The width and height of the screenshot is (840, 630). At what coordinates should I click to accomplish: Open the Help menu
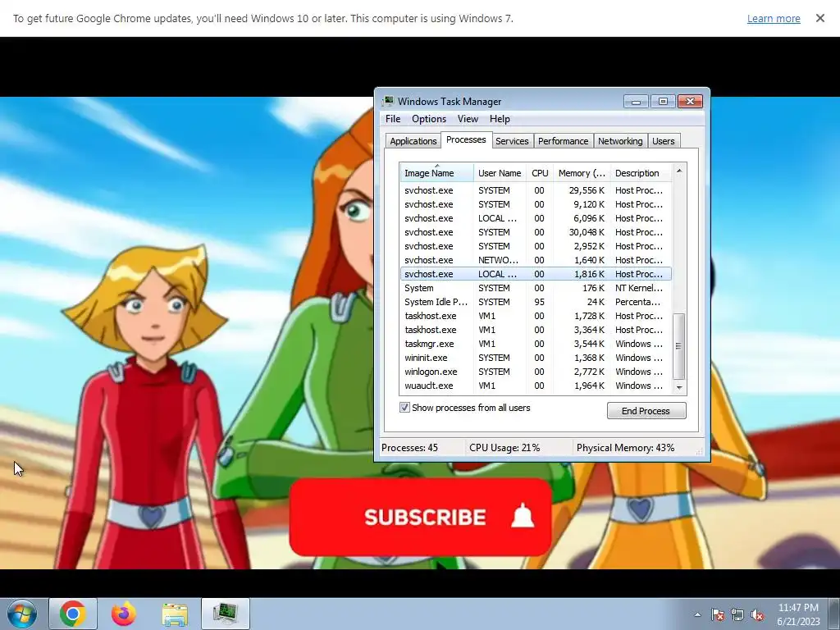500,119
